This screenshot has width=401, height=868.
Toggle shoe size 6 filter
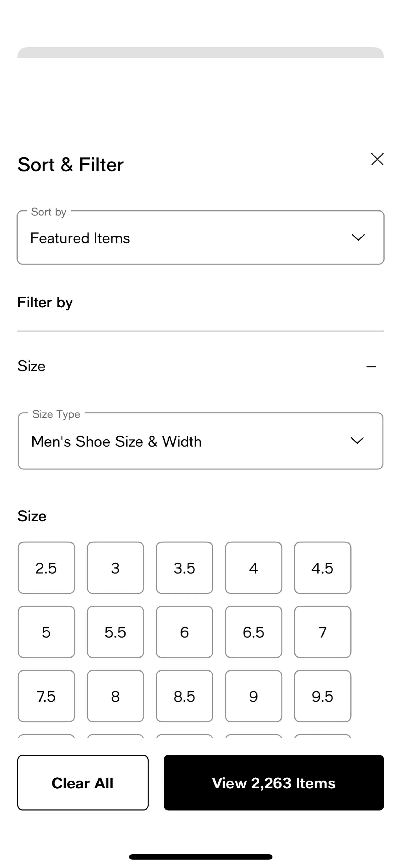click(x=184, y=632)
